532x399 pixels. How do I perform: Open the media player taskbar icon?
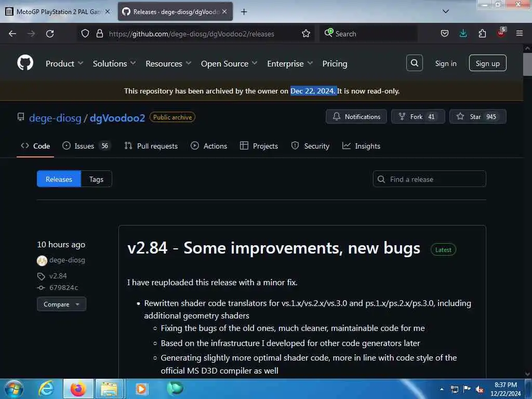tap(141, 389)
